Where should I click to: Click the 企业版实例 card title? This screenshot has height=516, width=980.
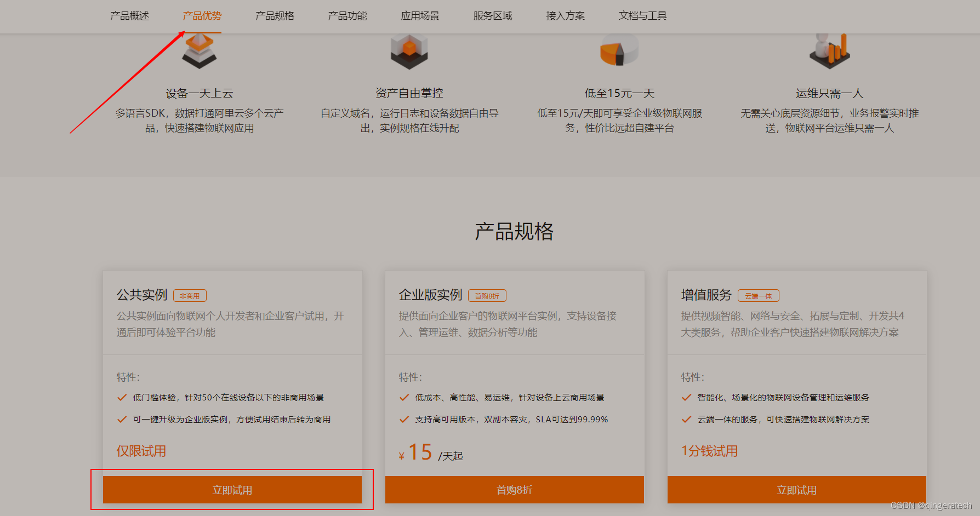click(431, 295)
